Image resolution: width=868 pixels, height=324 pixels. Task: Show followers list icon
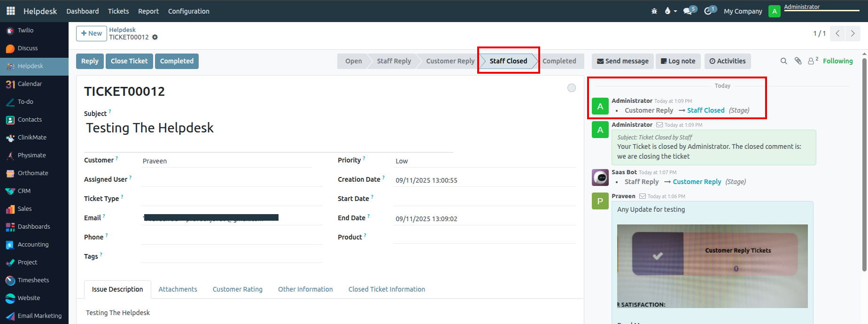[812, 61]
